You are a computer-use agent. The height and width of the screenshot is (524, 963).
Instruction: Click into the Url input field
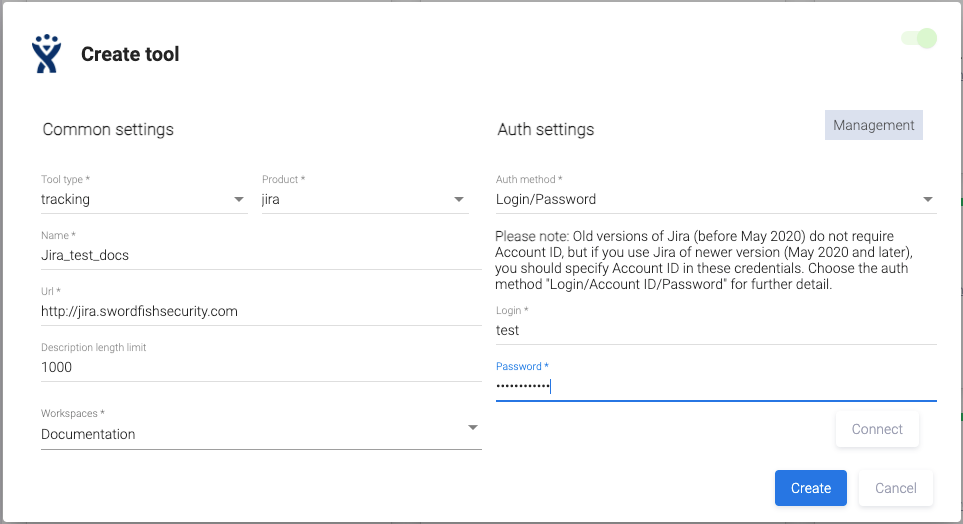coord(260,311)
